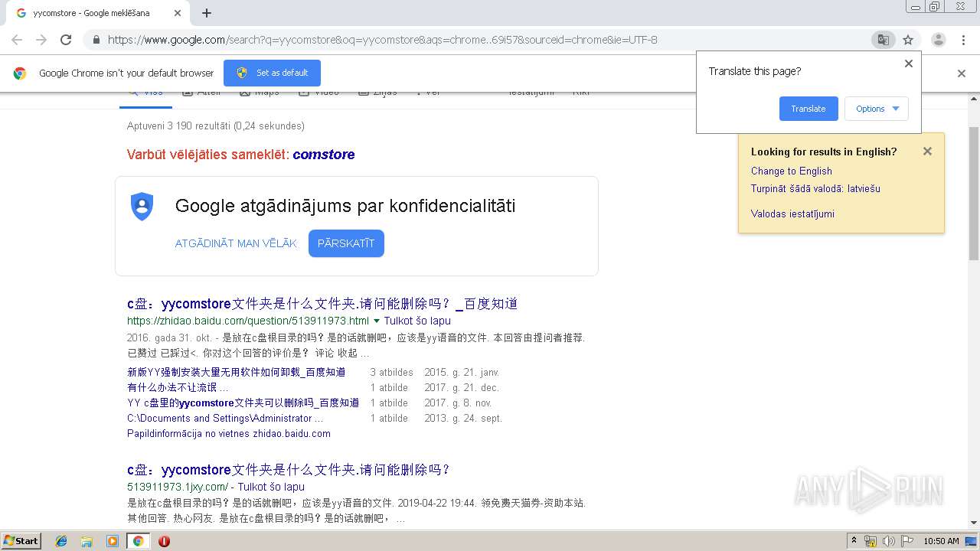The image size is (980, 551).
Task: Open Valodas iestatījumi link
Action: [792, 214]
